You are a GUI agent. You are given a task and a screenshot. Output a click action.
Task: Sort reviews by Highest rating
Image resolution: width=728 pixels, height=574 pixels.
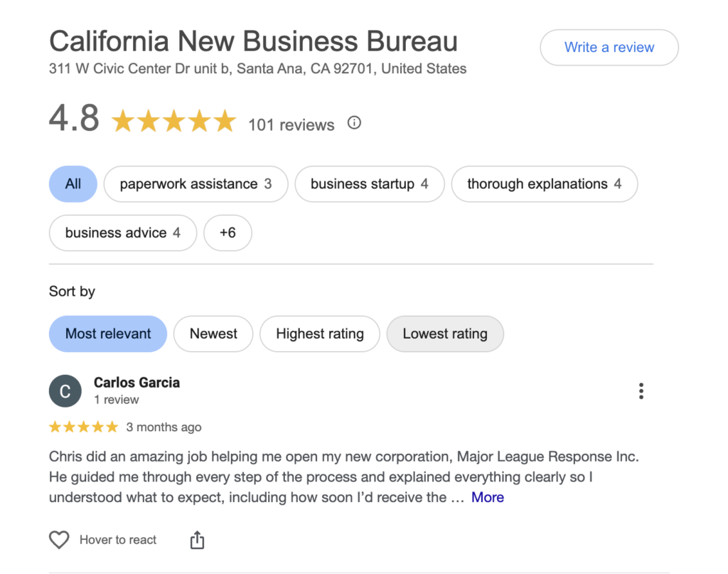319,334
